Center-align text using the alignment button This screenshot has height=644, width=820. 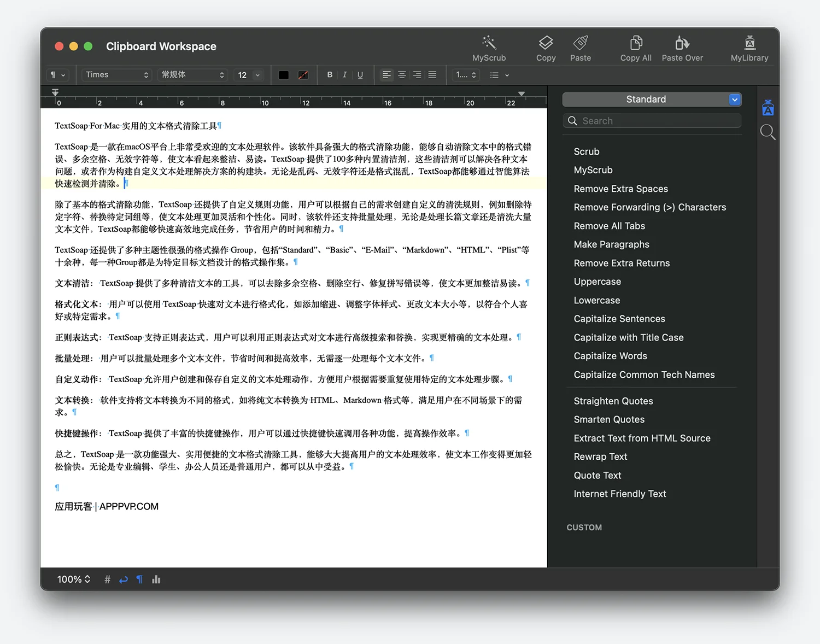402,75
